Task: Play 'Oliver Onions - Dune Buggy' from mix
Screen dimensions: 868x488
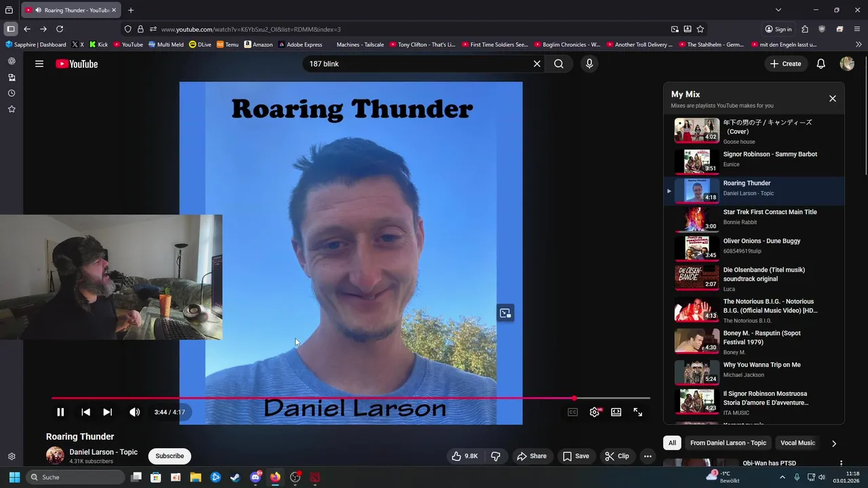Action: tap(754, 248)
